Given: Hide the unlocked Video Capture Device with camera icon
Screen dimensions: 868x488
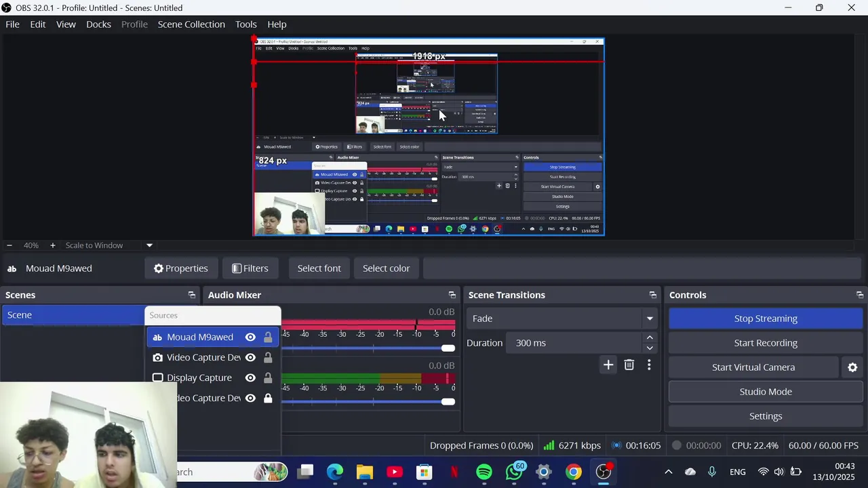Looking at the screenshot, I should pos(250,358).
